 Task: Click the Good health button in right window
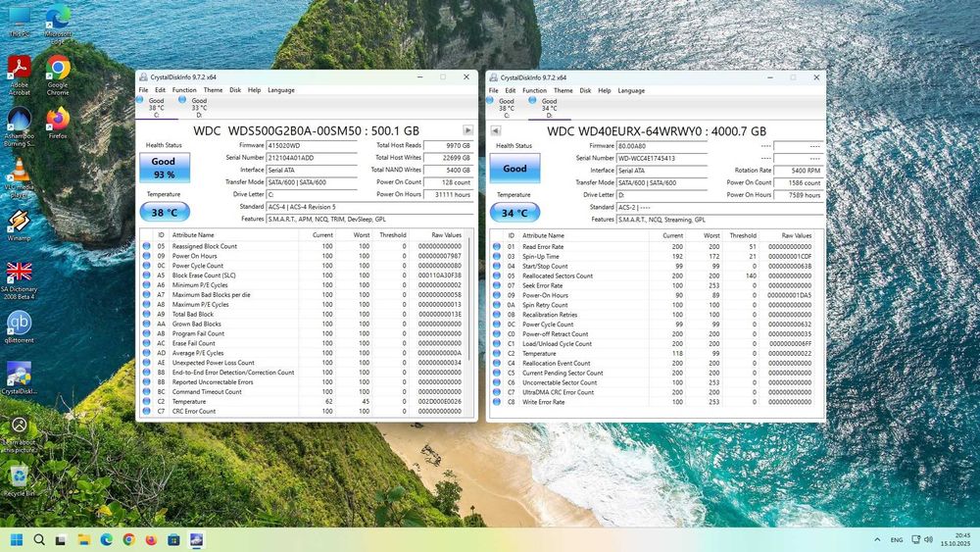(x=514, y=169)
